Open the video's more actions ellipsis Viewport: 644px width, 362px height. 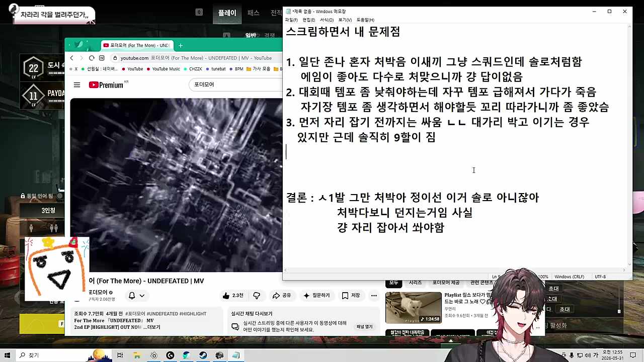[374, 296]
